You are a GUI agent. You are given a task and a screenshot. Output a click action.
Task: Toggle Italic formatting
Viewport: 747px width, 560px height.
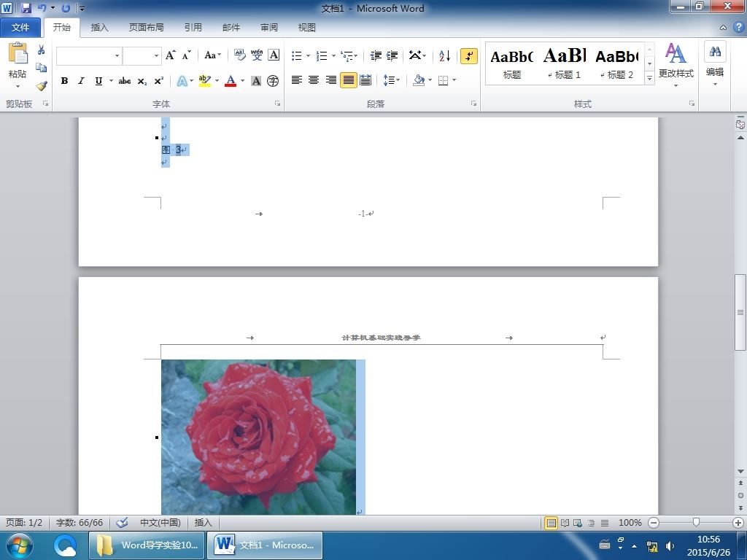(82, 81)
